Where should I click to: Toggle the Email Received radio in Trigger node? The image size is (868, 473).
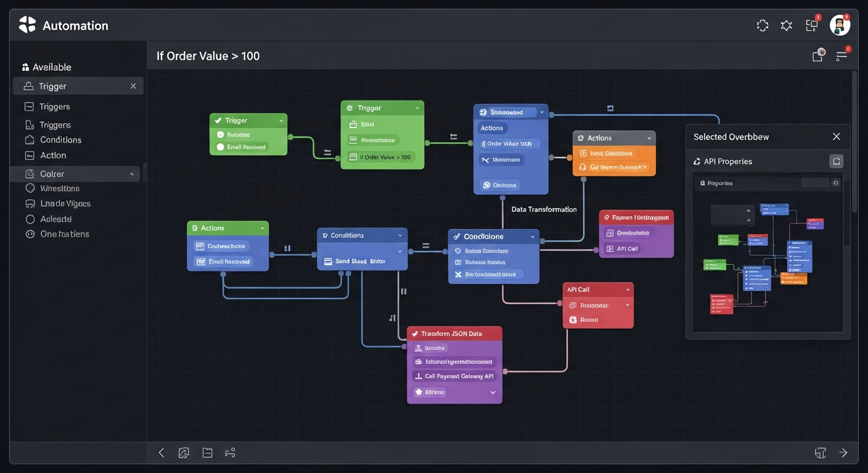(x=220, y=147)
